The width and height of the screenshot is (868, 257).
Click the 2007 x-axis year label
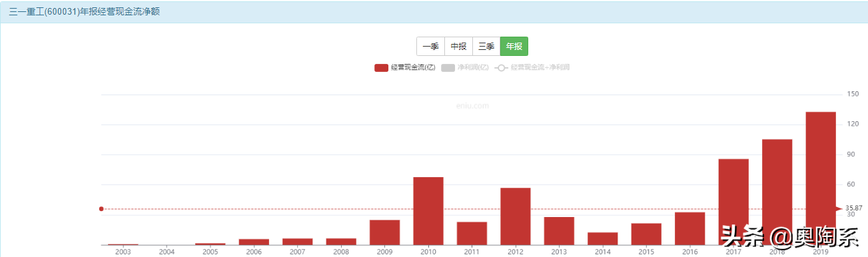pyautogui.click(x=298, y=252)
